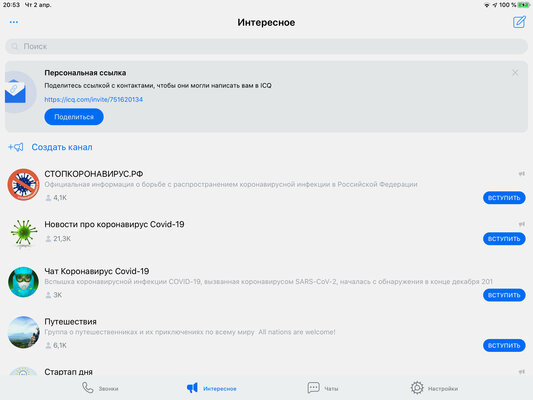Join Новости про коронавирус Covid-19
533x400 pixels.
(504, 239)
